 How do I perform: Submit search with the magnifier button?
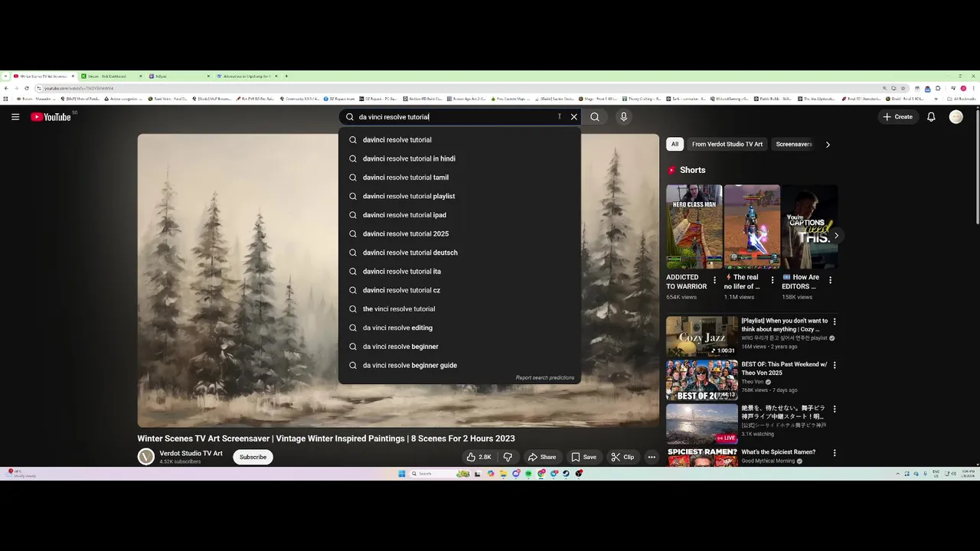pos(595,117)
